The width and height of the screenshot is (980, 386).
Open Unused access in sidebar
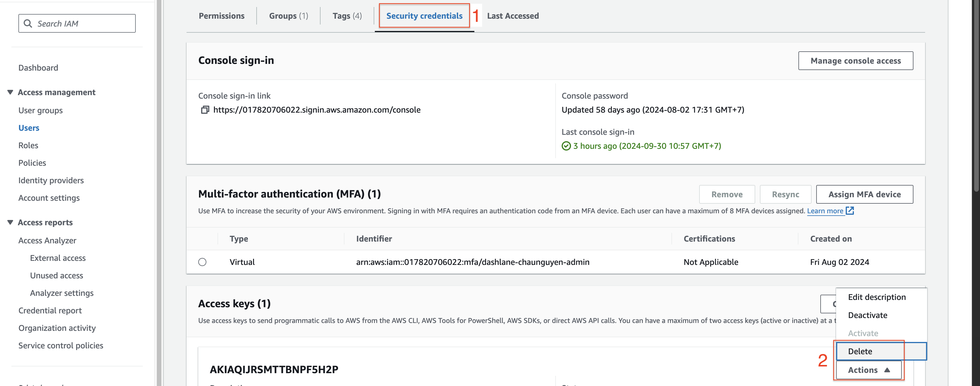(x=56, y=275)
